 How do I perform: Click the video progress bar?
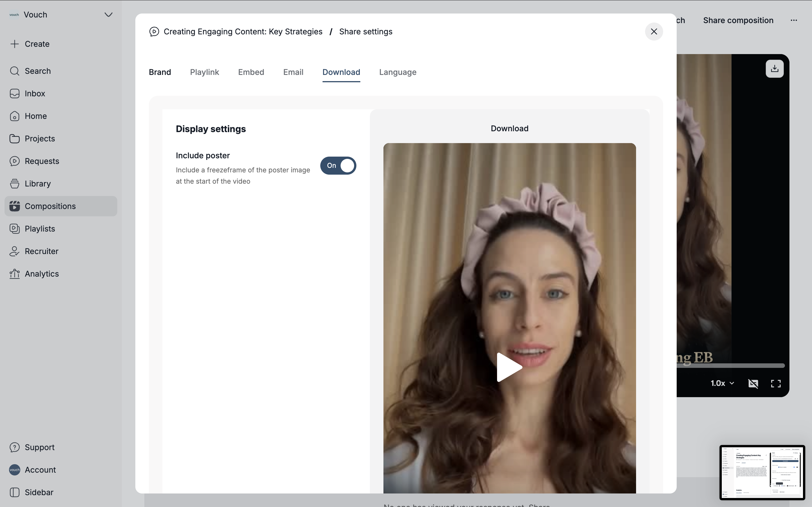[x=731, y=366]
